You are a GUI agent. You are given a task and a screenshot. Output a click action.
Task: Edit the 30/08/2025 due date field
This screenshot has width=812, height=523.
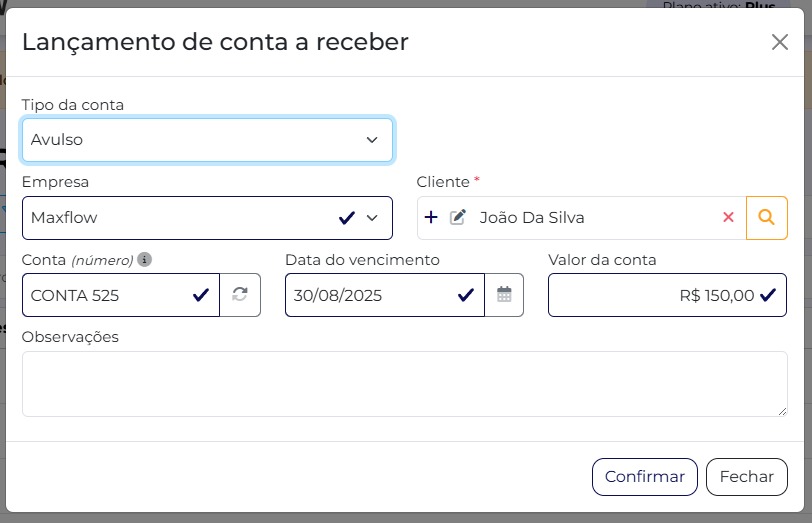385,295
